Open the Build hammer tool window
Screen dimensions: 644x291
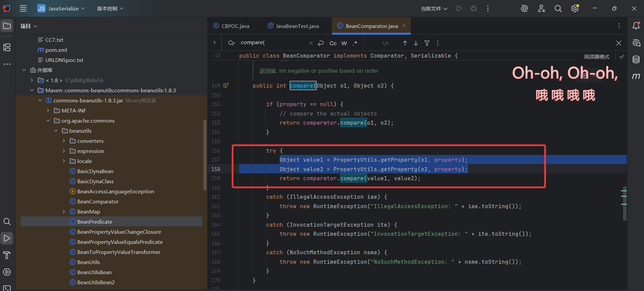pos(7,255)
